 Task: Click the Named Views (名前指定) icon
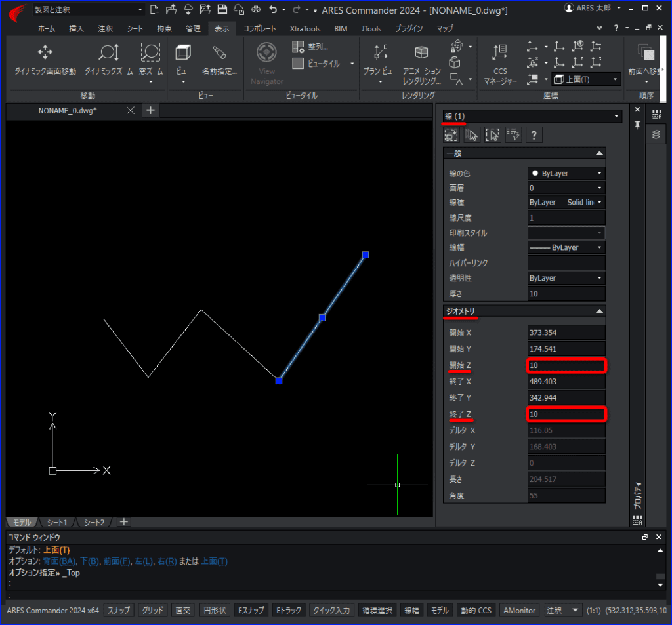pos(219,53)
